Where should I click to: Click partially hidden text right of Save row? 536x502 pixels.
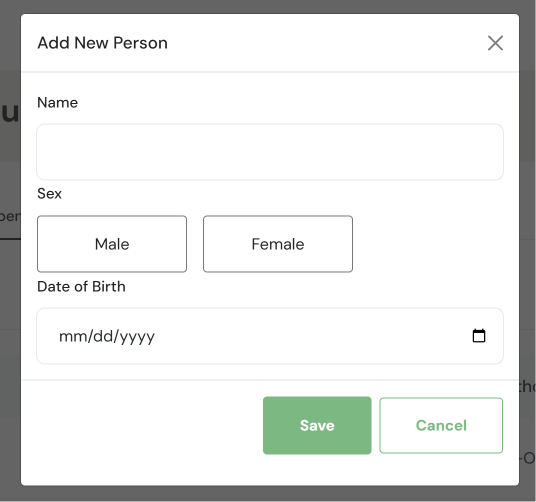527,386
